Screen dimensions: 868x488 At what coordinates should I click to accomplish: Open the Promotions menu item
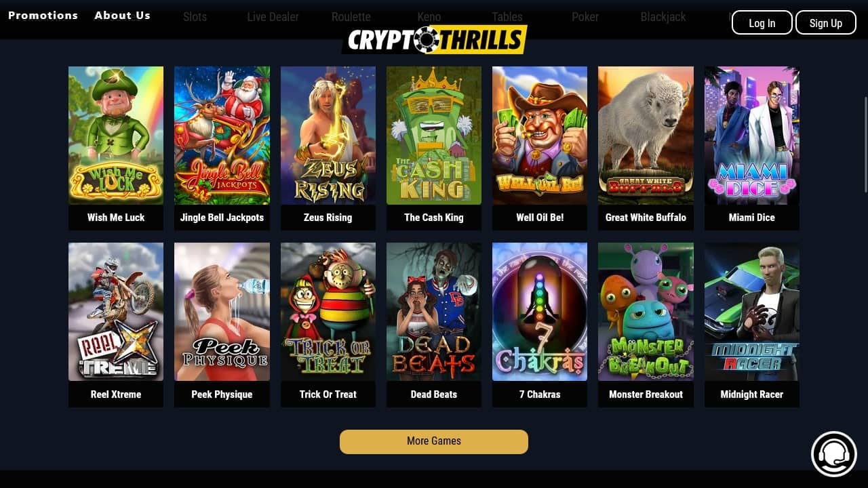43,15
